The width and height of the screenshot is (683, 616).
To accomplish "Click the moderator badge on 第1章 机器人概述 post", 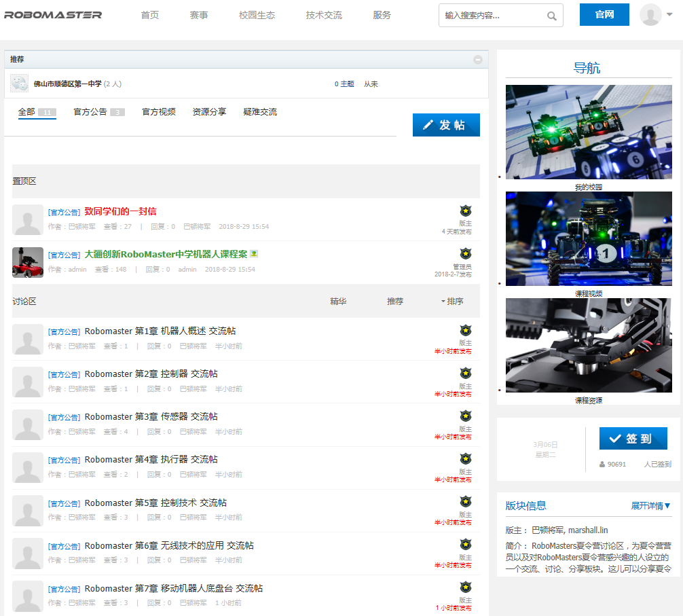I will point(466,330).
